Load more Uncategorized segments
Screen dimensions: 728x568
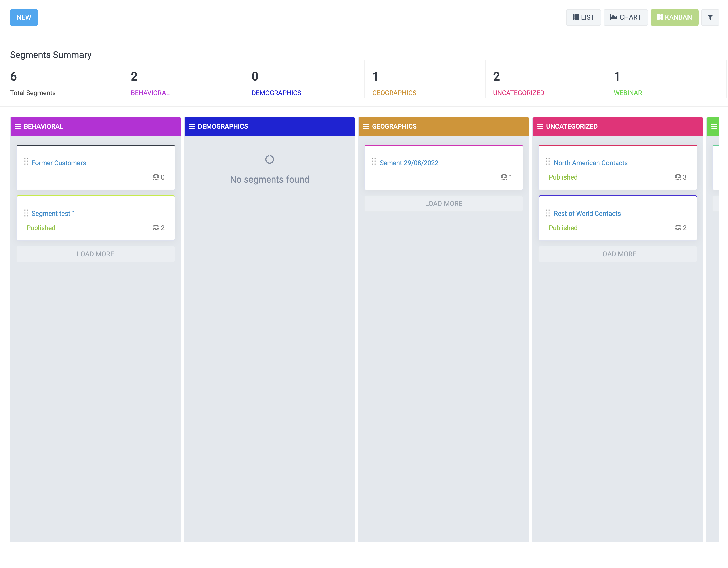pyautogui.click(x=617, y=254)
